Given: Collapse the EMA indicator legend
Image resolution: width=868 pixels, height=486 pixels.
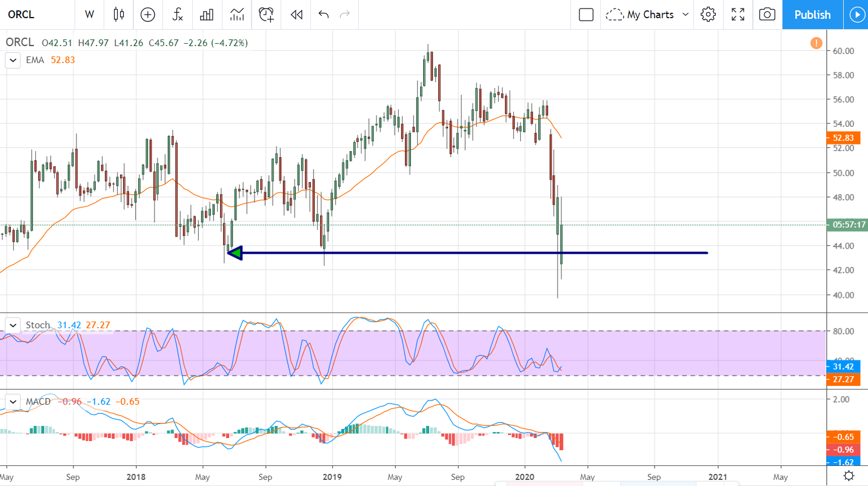Looking at the screenshot, I should 12,60.
